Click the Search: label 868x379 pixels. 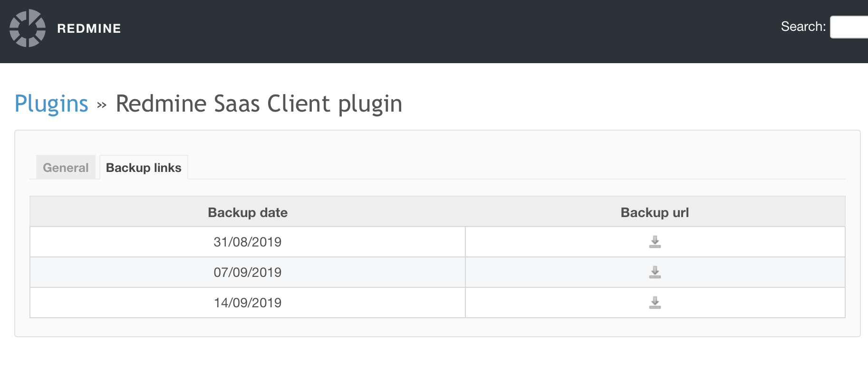click(803, 27)
